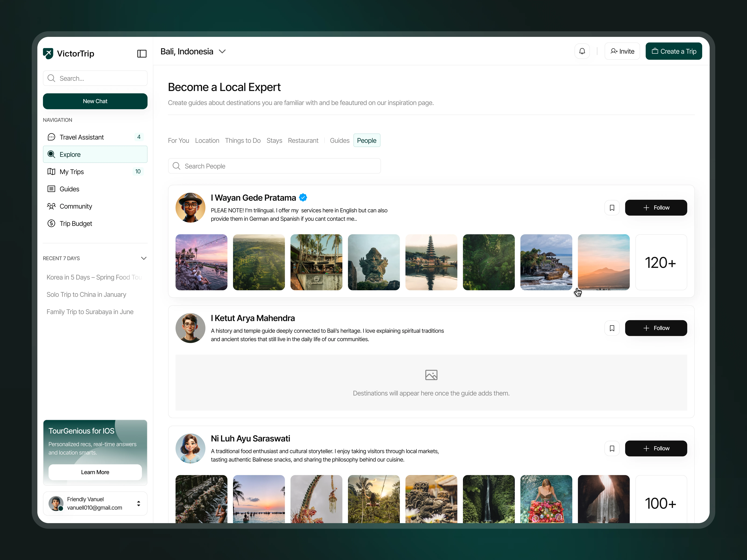Switch to the For You tab
This screenshot has width=747, height=560.
point(179,140)
